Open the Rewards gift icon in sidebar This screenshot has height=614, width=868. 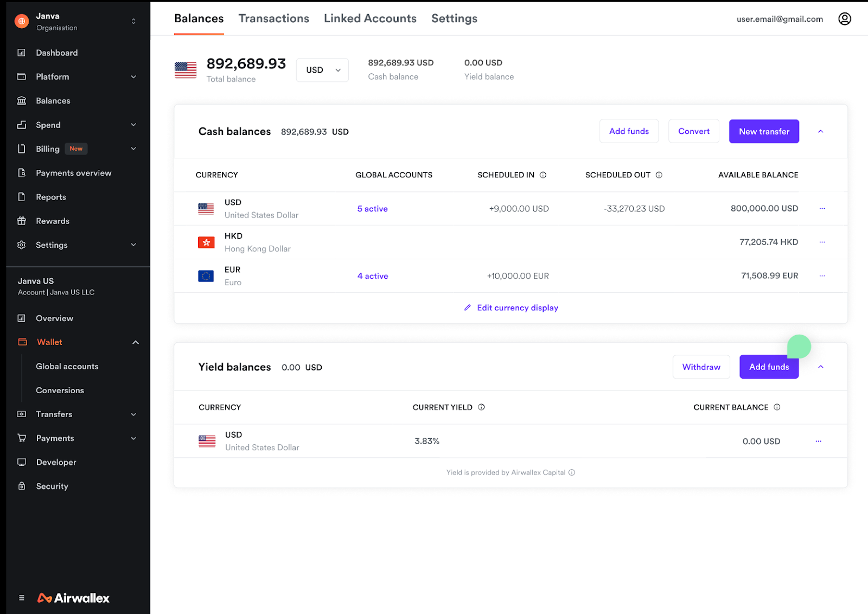click(x=22, y=221)
